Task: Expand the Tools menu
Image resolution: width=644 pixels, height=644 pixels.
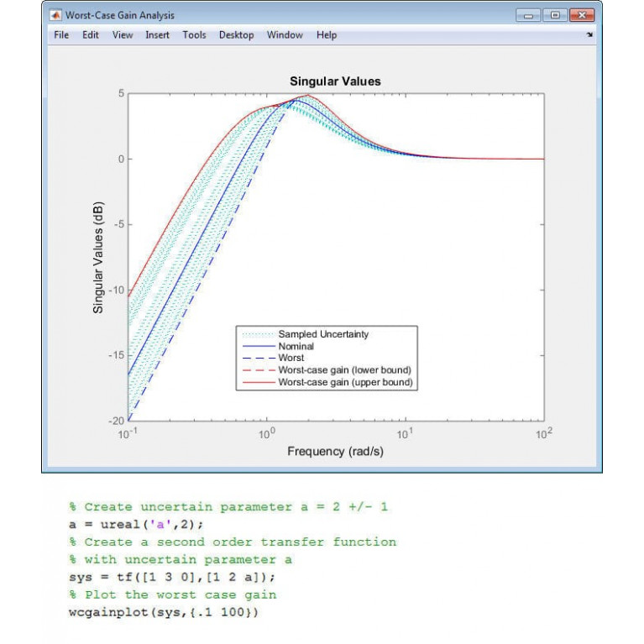Action: (x=194, y=35)
